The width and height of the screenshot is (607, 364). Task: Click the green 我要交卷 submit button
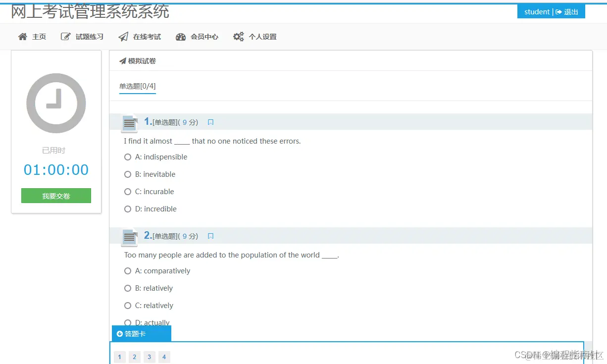(56, 196)
